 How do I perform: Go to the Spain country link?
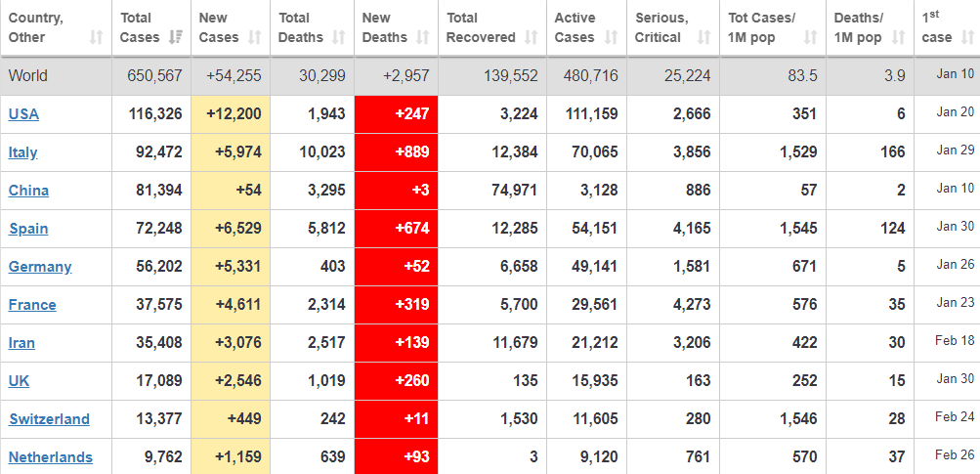point(28,229)
